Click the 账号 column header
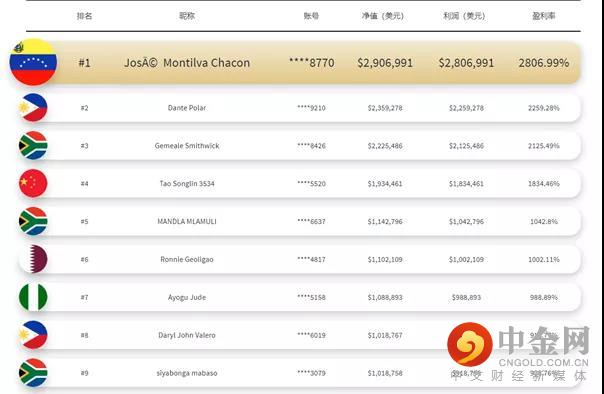The image size is (604, 394). coord(311,16)
